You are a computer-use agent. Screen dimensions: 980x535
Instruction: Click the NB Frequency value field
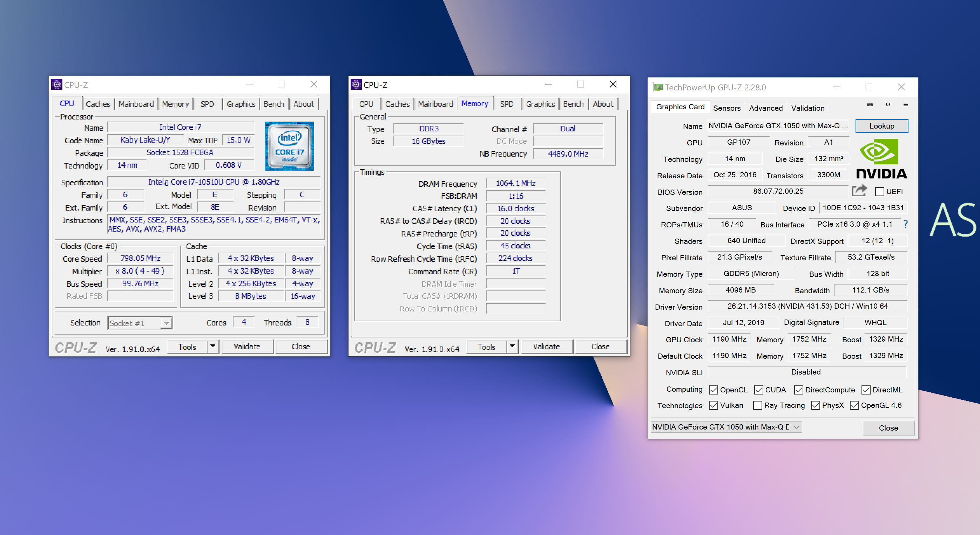click(x=568, y=153)
